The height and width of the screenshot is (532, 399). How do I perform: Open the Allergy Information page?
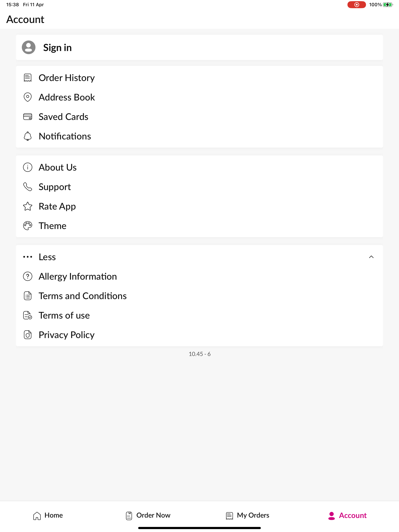(78, 277)
